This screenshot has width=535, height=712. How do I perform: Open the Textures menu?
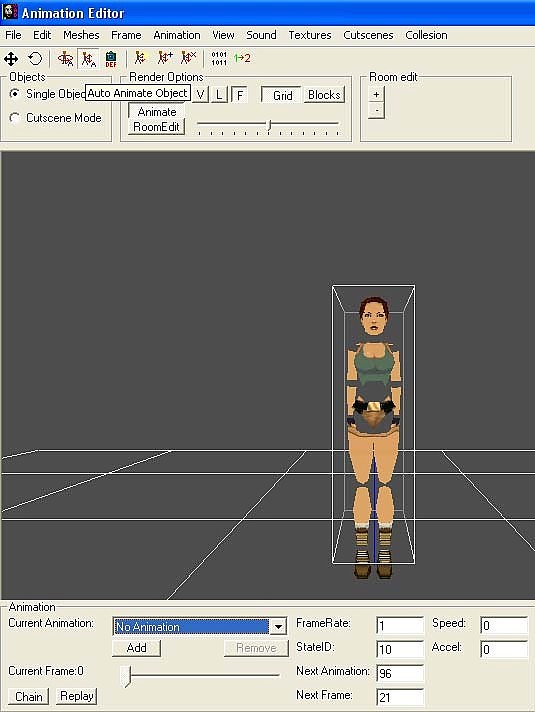(x=310, y=35)
